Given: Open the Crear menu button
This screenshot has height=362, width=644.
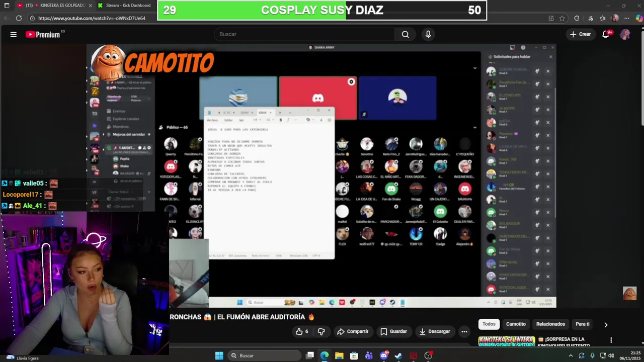Looking at the screenshot, I should pyautogui.click(x=580, y=34).
